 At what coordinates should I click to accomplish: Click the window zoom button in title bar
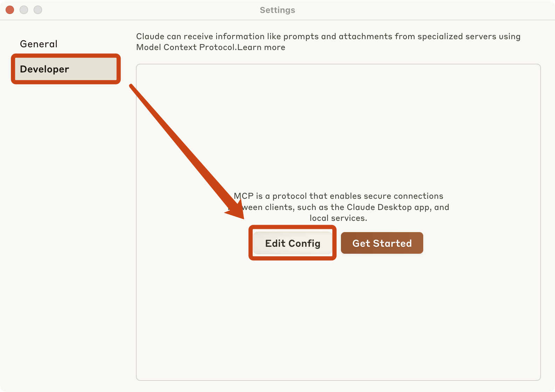click(x=38, y=10)
